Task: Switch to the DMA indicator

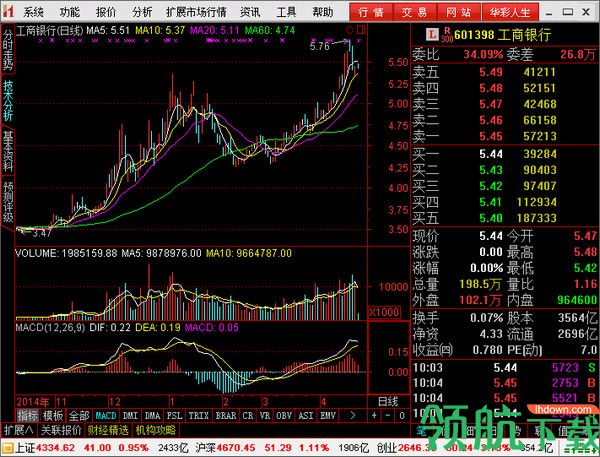Action: [152, 415]
